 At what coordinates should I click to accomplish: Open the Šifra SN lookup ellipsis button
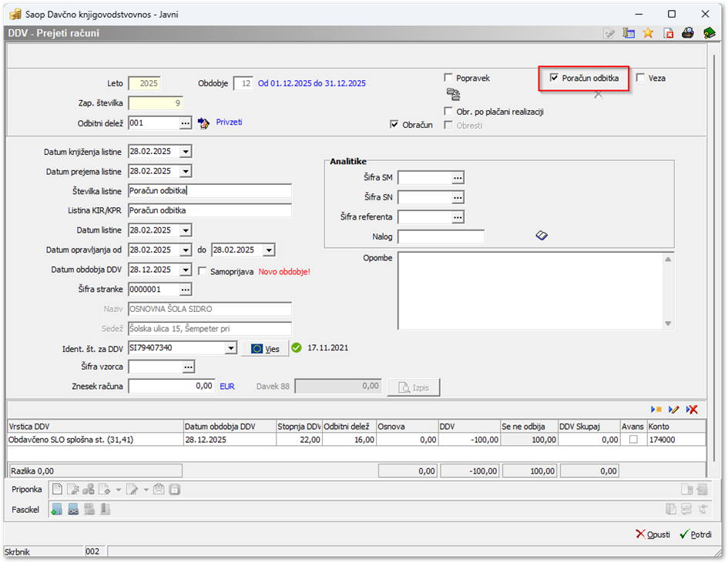(x=458, y=197)
